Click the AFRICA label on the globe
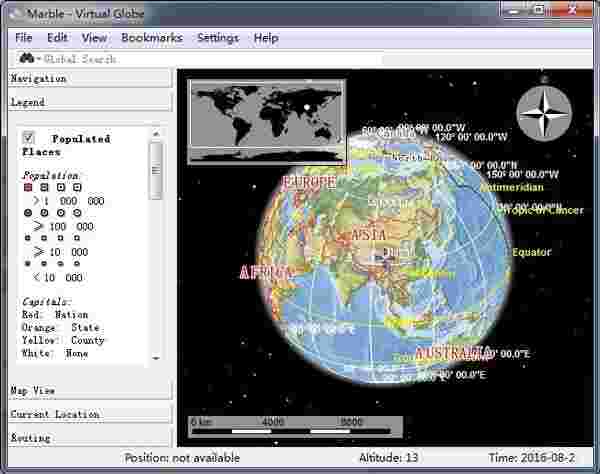Screen dimensions: 600x474 (266, 272)
